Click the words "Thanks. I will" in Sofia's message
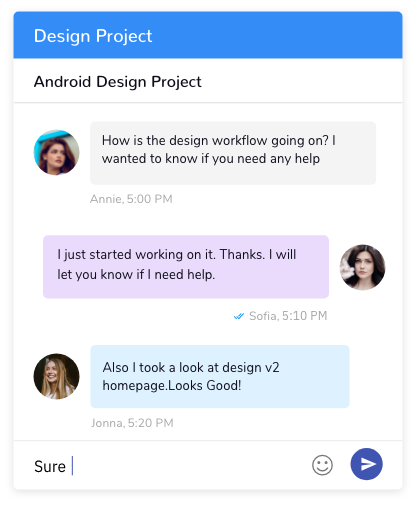 (258, 254)
